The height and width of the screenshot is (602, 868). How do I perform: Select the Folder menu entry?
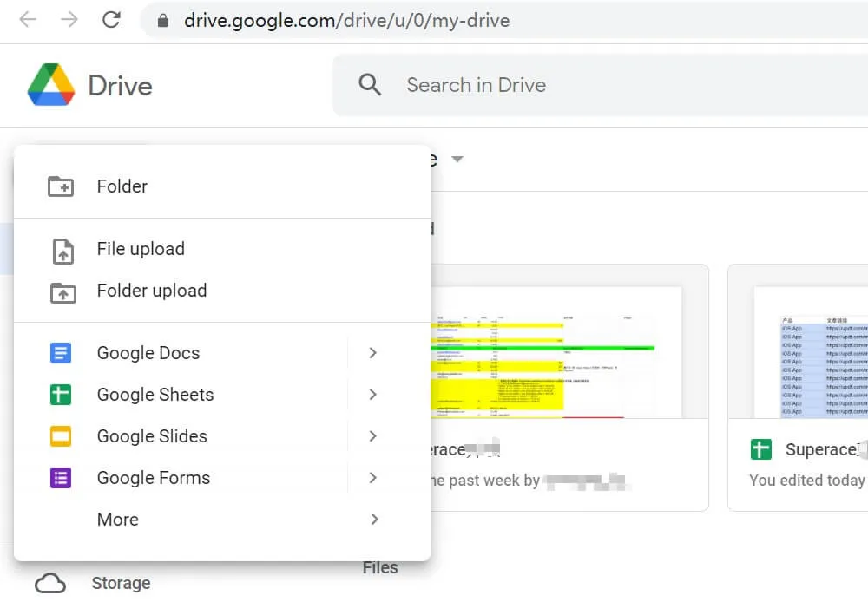(x=122, y=186)
